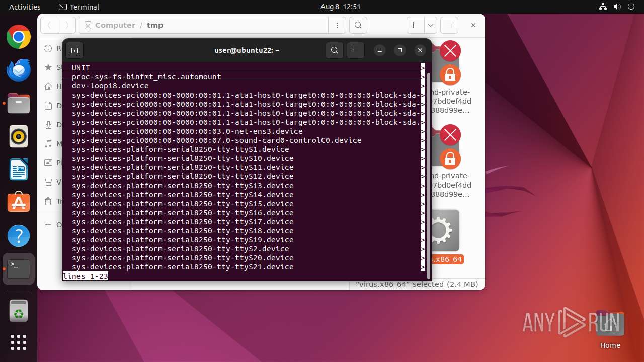Launch Rhythmbox from the dock

tap(19, 136)
